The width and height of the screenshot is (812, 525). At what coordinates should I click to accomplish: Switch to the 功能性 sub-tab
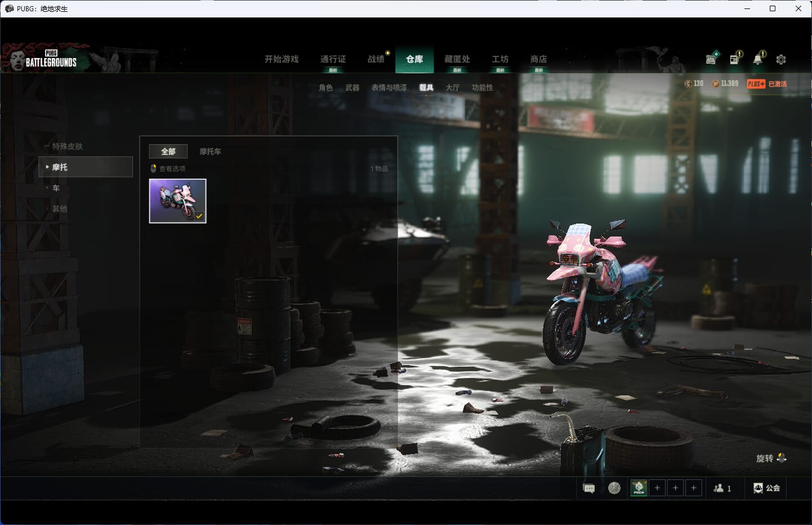[483, 87]
